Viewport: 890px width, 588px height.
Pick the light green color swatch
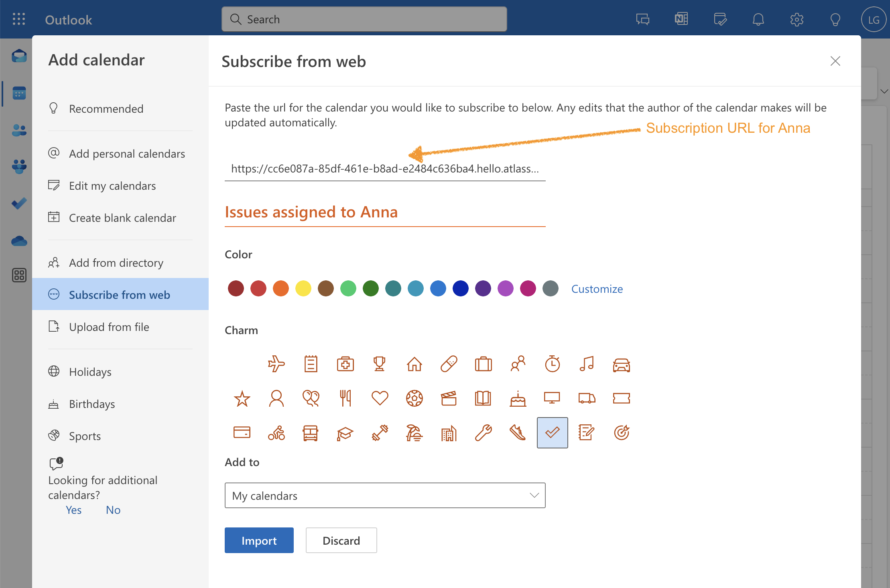[348, 288]
